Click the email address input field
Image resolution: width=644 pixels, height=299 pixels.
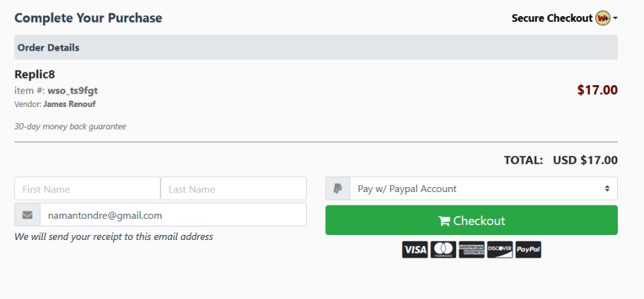[x=173, y=215]
